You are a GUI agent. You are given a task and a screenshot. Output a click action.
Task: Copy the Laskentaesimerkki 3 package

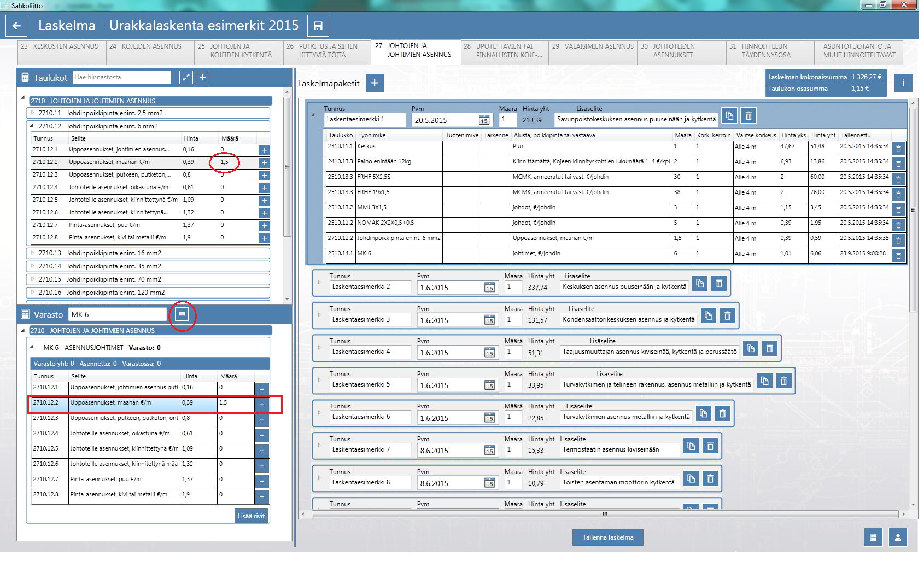coord(708,315)
